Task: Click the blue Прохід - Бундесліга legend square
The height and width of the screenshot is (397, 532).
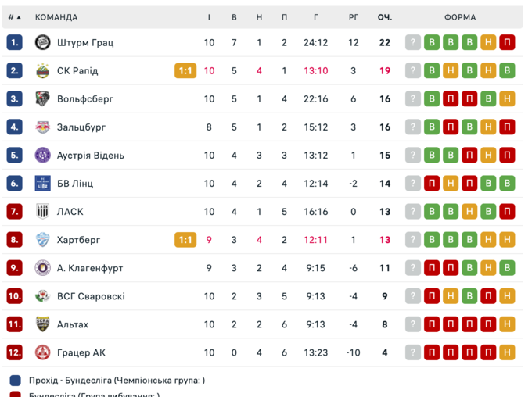Action: (x=16, y=381)
